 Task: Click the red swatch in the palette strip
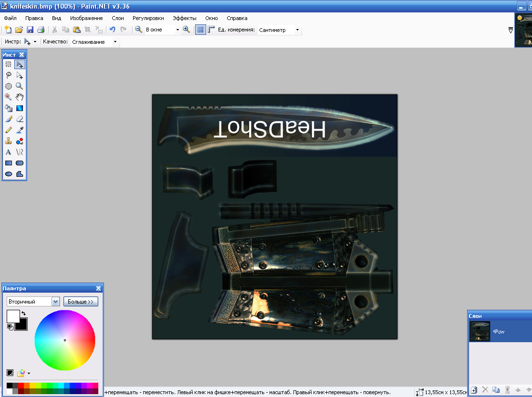tap(21, 385)
